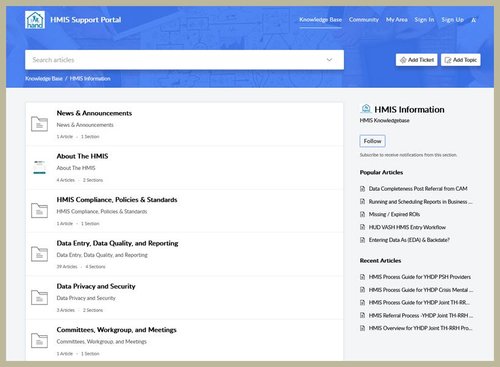Image resolution: width=500 pixels, height=367 pixels.
Task: Click the Sign In link
Action: click(x=424, y=20)
